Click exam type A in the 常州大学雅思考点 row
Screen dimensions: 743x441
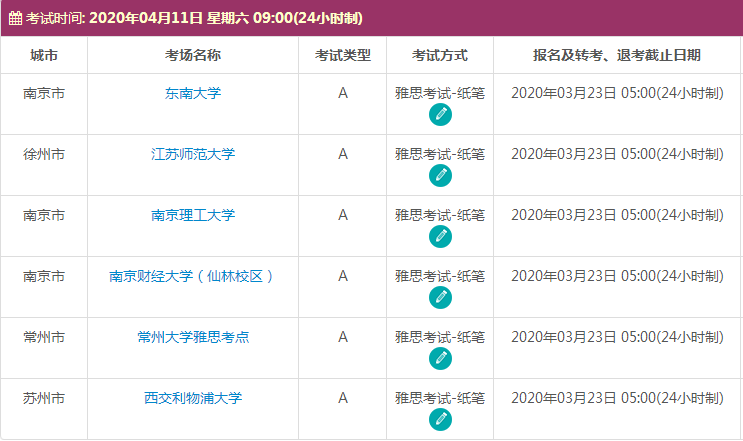(x=343, y=337)
